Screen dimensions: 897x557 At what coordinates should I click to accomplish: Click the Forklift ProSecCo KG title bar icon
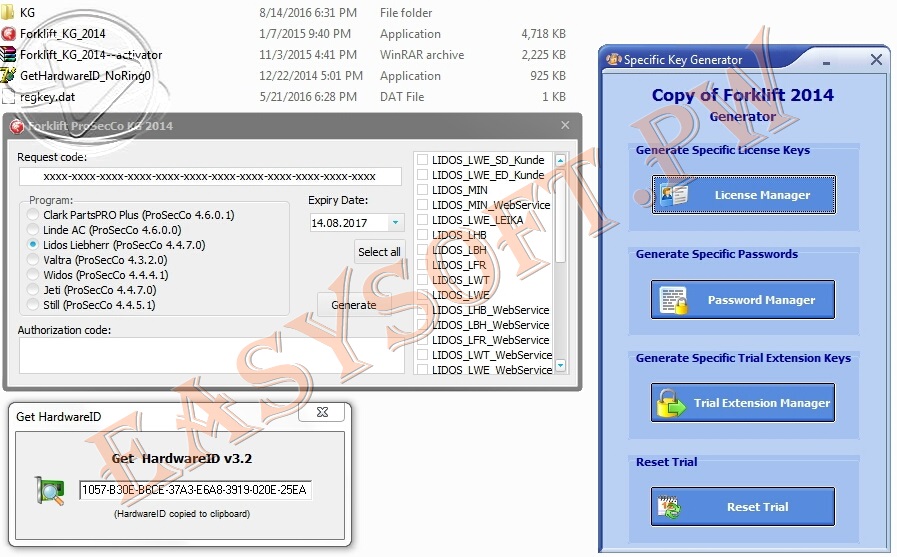click(x=17, y=126)
